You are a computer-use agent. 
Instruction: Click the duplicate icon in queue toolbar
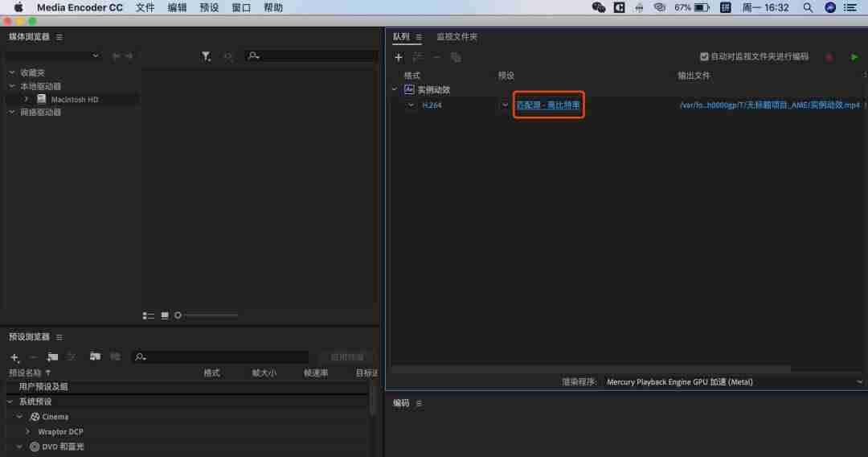click(x=456, y=57)
